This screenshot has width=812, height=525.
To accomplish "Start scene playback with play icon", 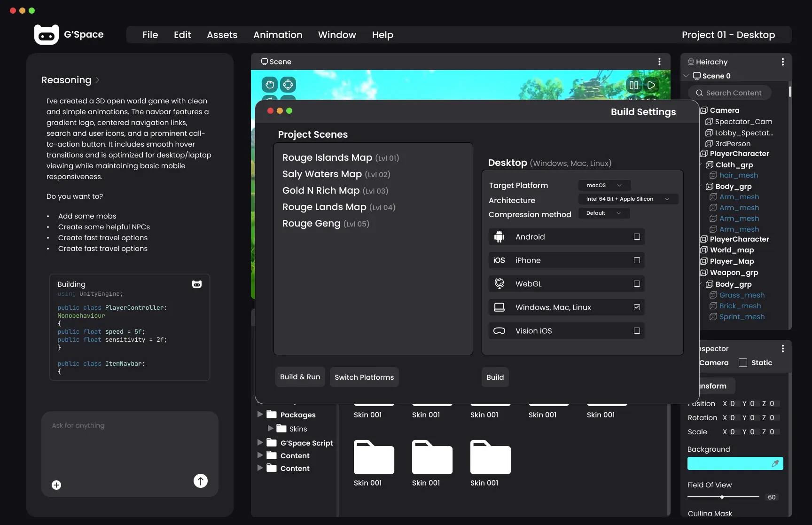I will tap(651, 85).
